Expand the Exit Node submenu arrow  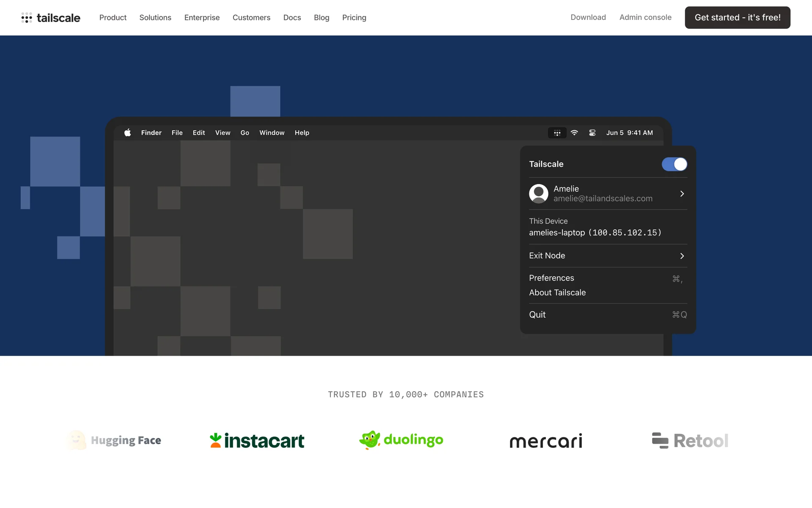click(x=682, y=256)
